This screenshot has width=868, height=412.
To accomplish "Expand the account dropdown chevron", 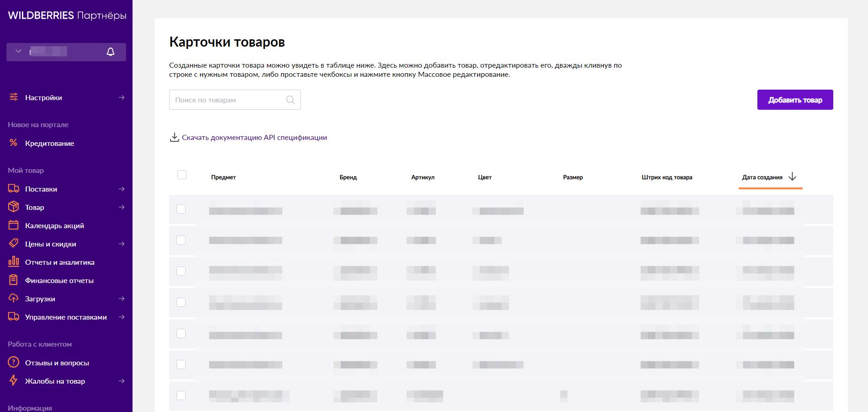I will [18, 51].
